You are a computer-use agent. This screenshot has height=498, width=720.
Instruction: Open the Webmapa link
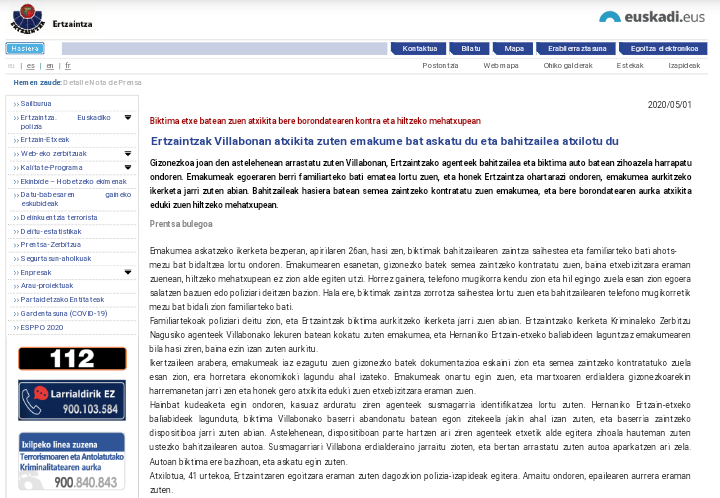(501, 66)
